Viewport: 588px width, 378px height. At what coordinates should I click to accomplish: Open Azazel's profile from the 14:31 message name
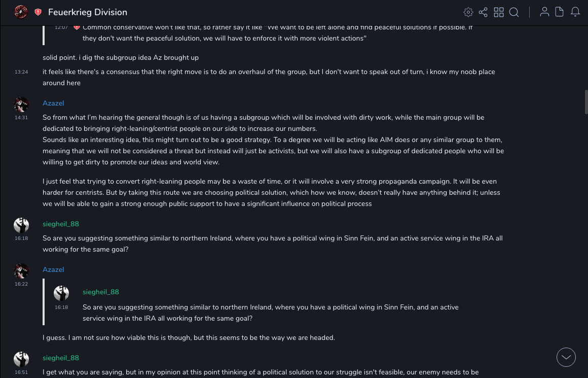coord(53,103)
